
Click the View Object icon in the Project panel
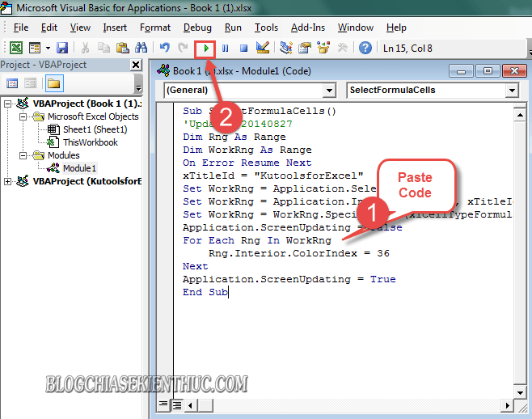pyautogui.click(x=30, y=83)
